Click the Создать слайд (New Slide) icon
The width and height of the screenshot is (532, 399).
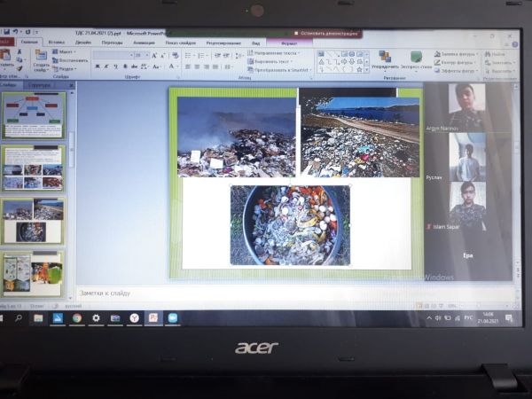point(41,58)
